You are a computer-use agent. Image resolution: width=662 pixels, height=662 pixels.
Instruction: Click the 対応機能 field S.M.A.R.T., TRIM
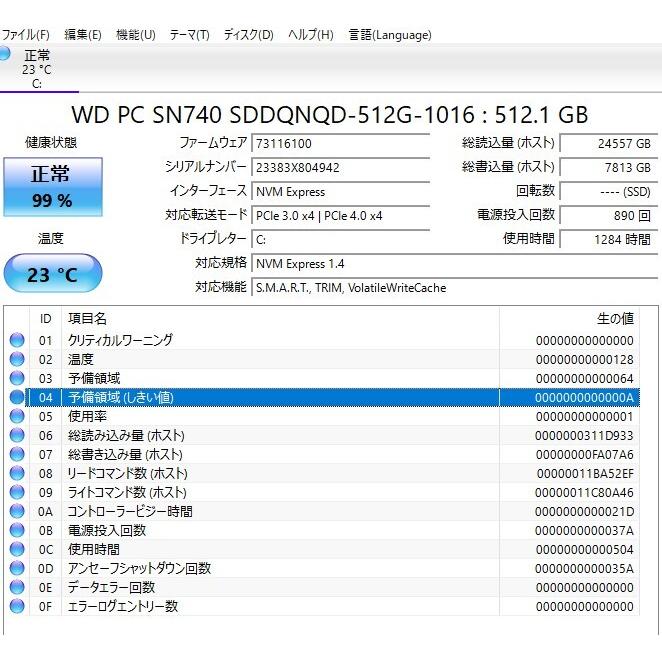455,288
